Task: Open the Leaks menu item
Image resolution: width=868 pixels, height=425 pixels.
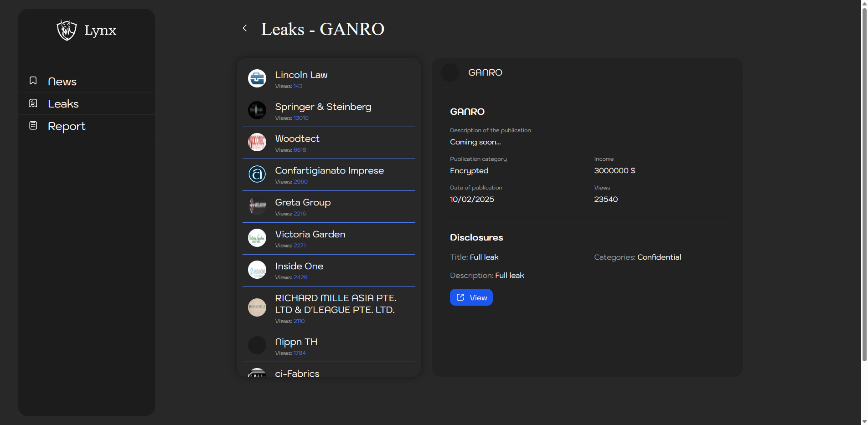Action: tap(63, 104)
